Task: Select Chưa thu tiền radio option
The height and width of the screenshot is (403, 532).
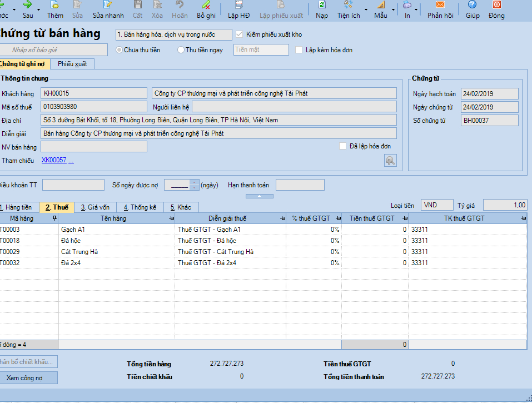Action: tap(119, 50)
